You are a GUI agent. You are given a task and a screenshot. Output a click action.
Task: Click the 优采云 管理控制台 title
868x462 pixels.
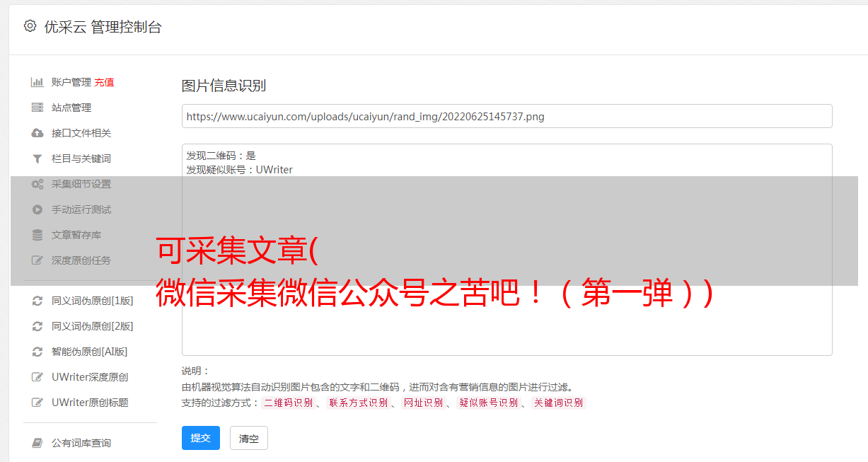pos(103,27)
